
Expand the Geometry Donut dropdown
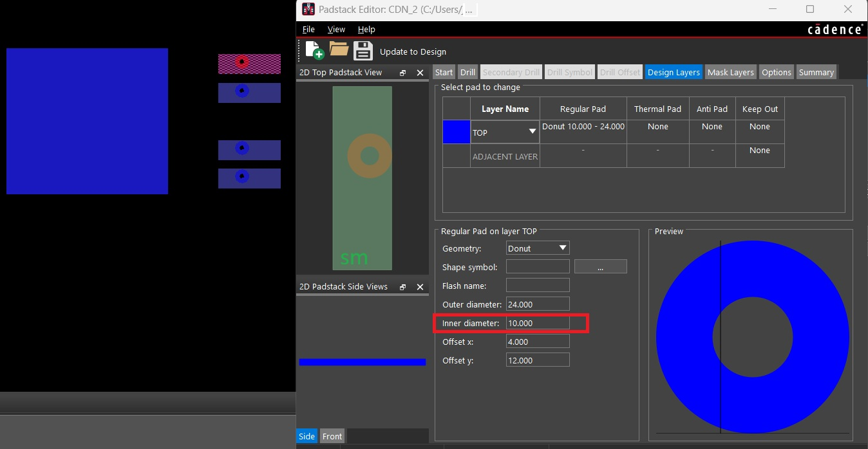[562, 248]
